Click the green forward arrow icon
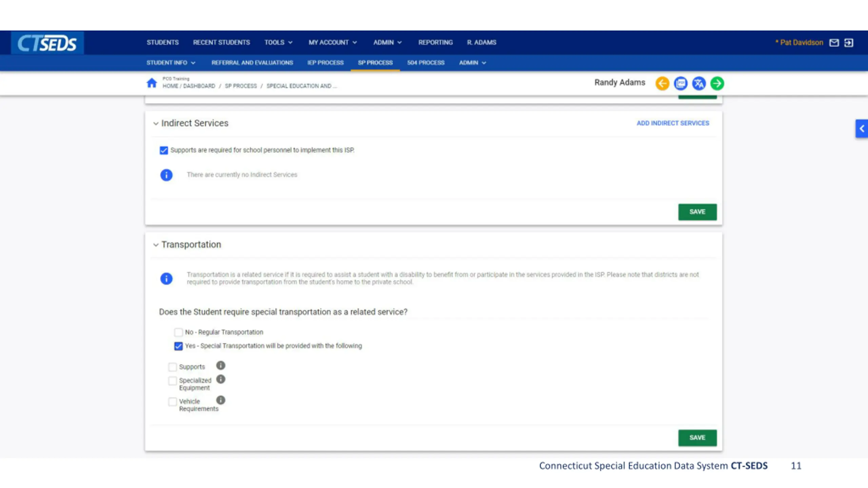The height and width of the screenshot is (488, 868). [x=717, y=83]
